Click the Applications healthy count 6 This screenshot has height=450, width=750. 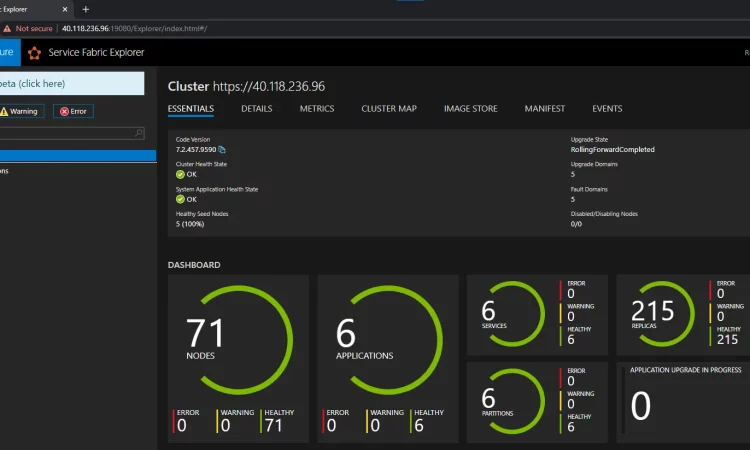(419, 425)
